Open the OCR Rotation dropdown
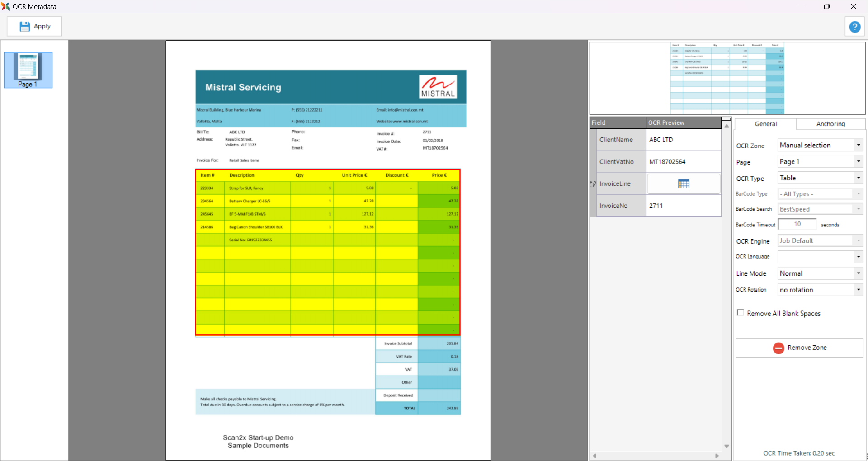Viewport: 868px width, 461px height. pos(858,290)
